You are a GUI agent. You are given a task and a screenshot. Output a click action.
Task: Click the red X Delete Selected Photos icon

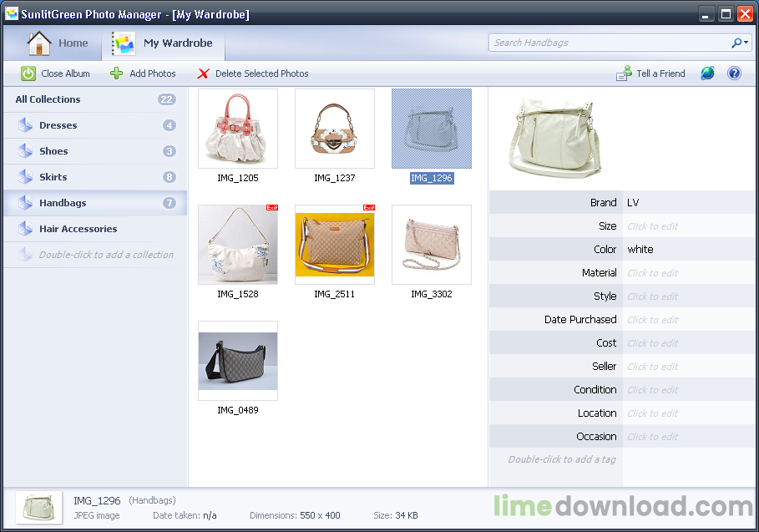click(x=203, y=73)
